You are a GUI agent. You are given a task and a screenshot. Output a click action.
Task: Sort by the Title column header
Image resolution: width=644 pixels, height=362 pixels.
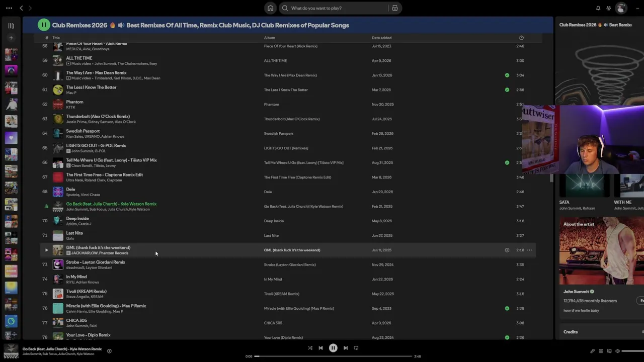coord(56,38)
